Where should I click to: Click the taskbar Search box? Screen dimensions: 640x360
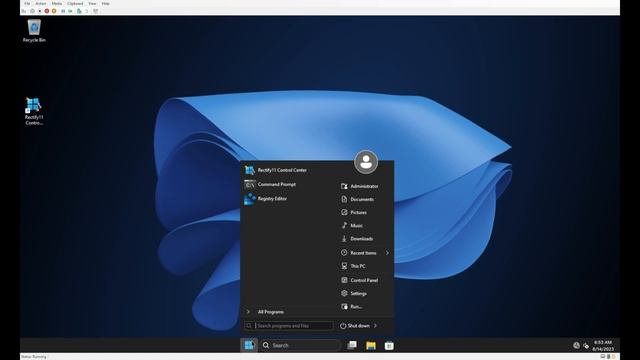300,345
